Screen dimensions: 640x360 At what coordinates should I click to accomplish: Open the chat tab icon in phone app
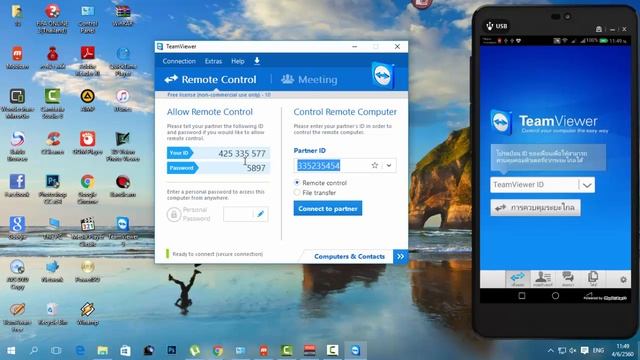(x=568, y=279)
